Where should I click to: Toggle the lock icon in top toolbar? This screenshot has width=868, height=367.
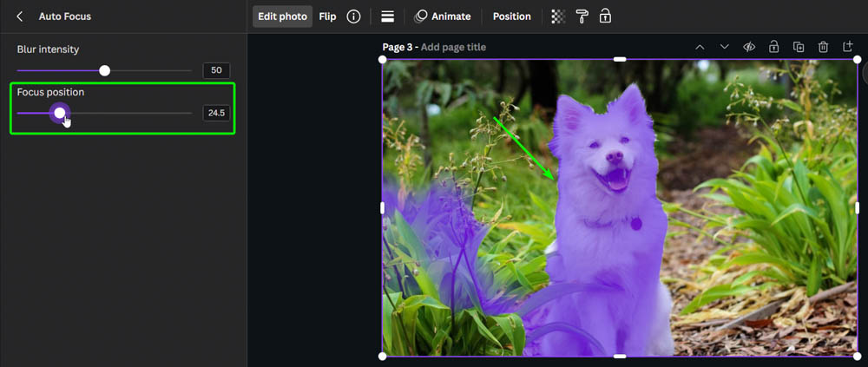[x=605, y=16]
